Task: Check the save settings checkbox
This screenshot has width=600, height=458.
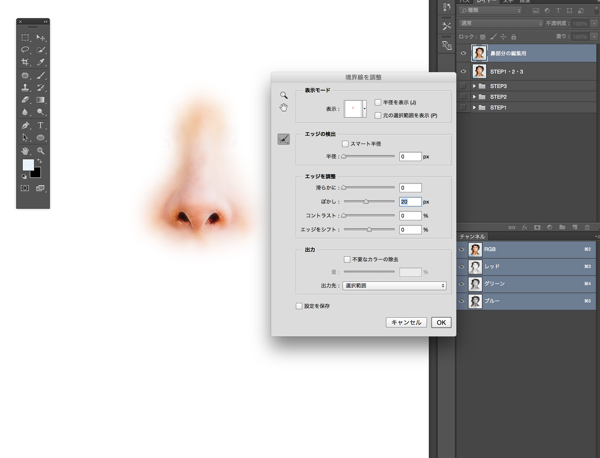Action: click(x=299, y=306)
